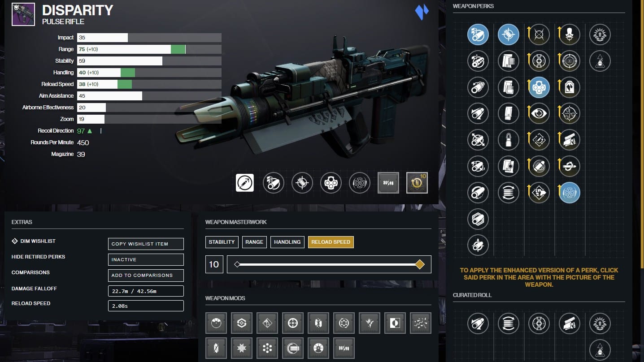
Task: Click the reload speed value 2.08s
Action: click(146, 306)
